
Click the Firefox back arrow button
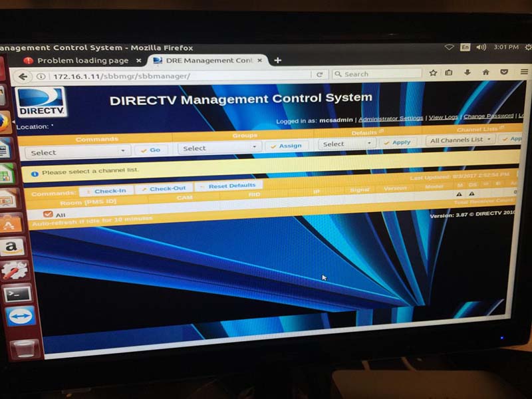point(23,76)
